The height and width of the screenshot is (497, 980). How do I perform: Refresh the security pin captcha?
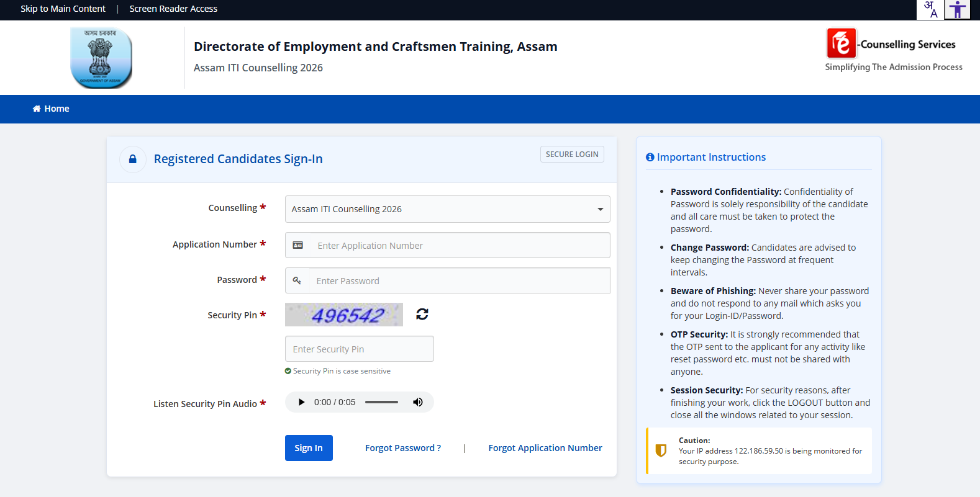[422, 314]
